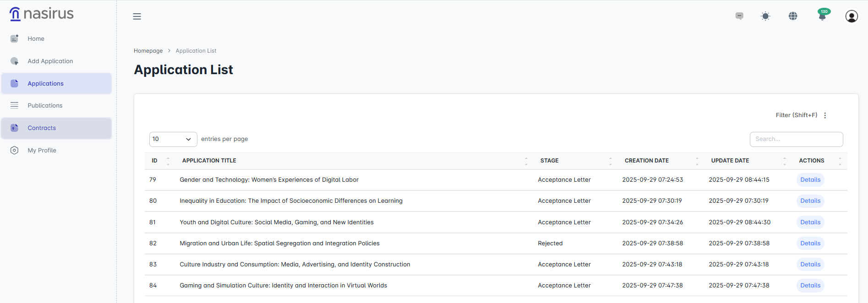Screen dimensions: 868x303
Task: Open Publications from the sidebar
Action: click(45, 105)
